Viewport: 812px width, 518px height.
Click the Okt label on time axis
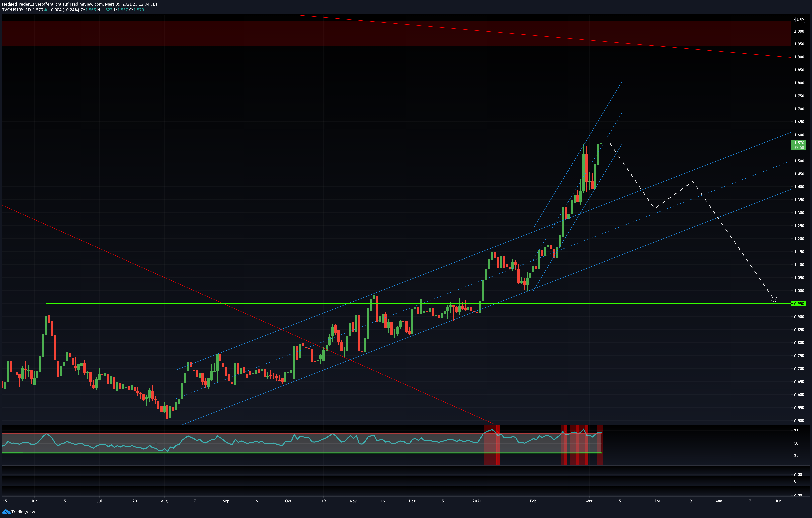pyautogui.click(x=288, y=501)
